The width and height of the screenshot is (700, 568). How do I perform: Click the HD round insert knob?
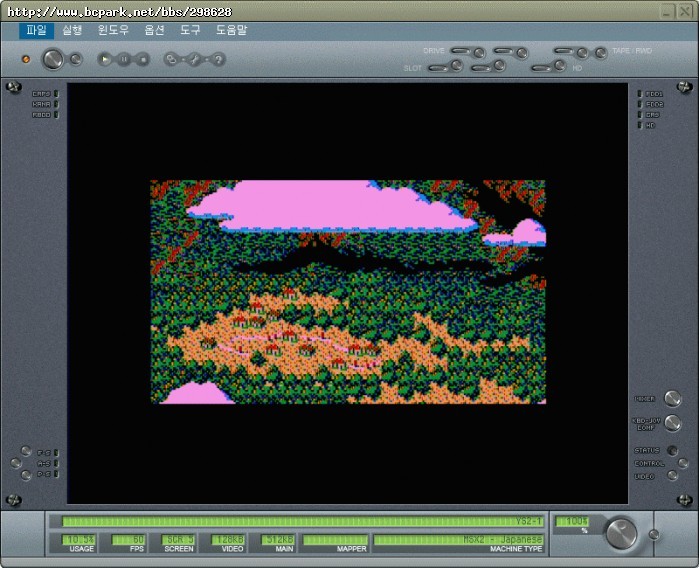[560, 66]
